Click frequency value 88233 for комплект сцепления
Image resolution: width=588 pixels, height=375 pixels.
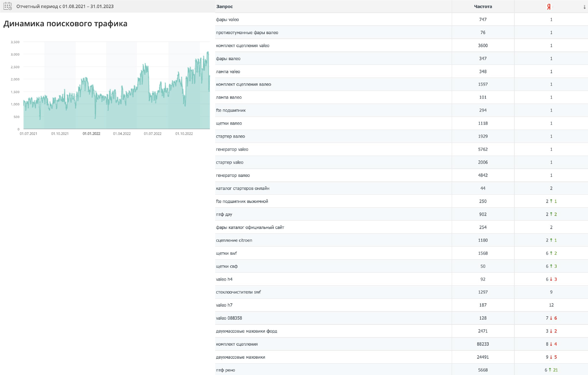click(483, 344)
